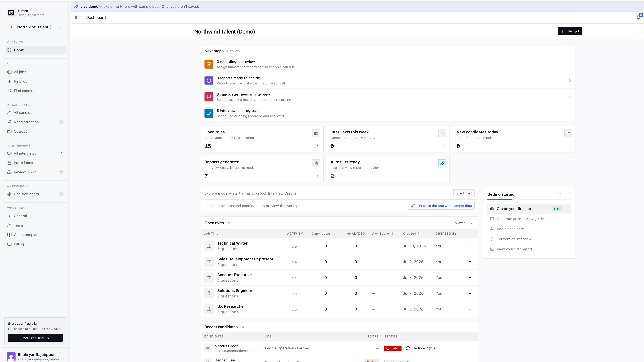
Task: Open Find candidates in the sidebar
Action: pos(35,91)
